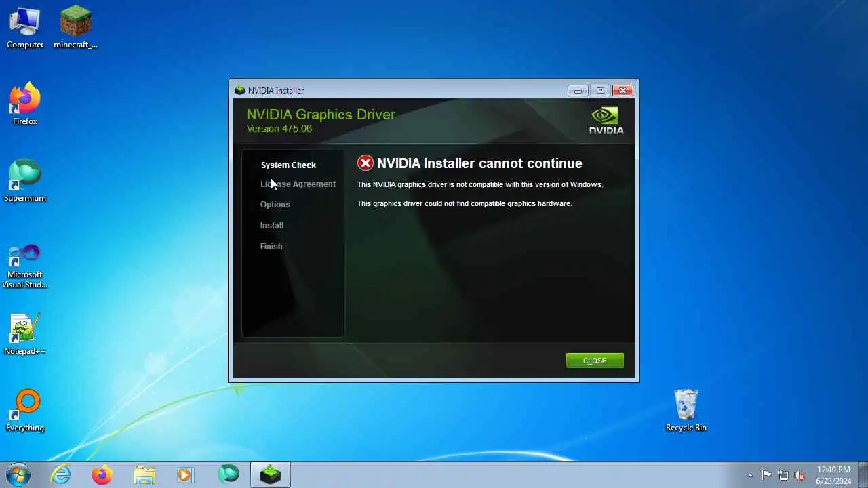Click the Show desktop strip at the taskbar end
This screenshot has height=488, width=868.
[863, 475]
